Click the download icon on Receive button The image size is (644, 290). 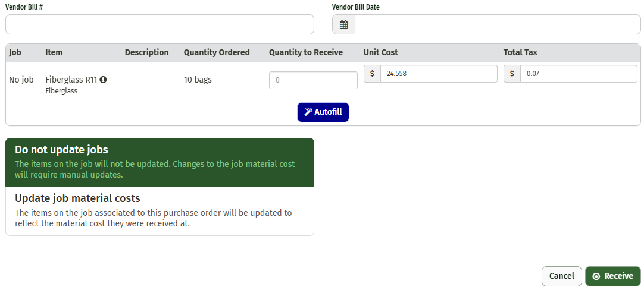[x=596, y=276]
